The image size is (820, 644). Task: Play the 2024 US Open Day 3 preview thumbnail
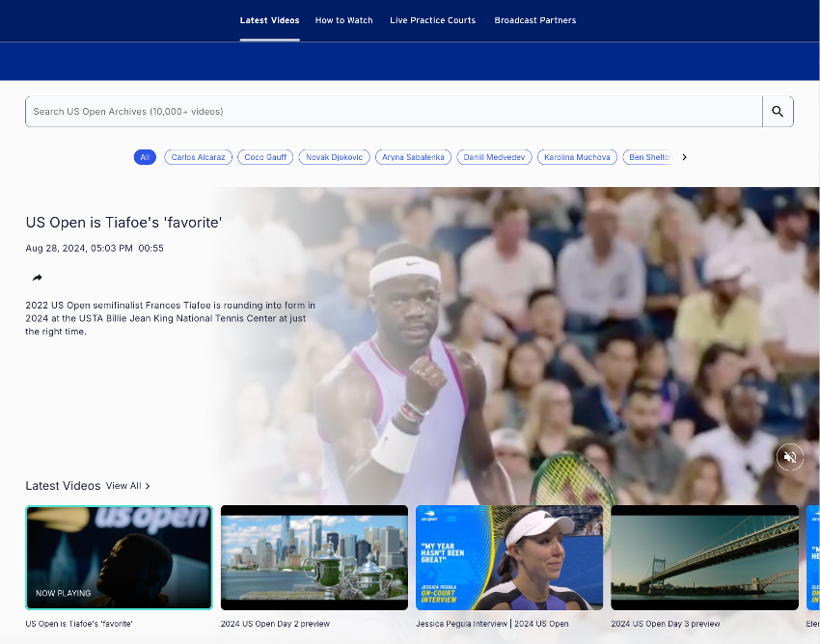coord(704,558)
